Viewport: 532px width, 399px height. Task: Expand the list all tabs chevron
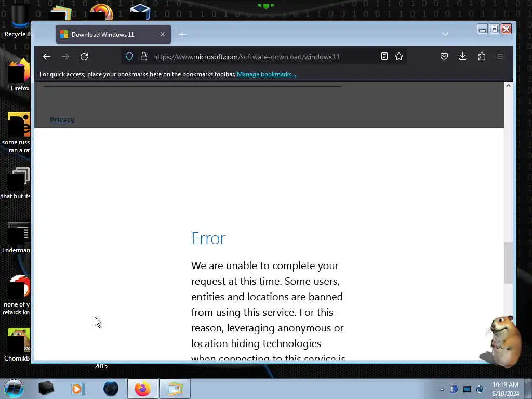tap(445, 34)
